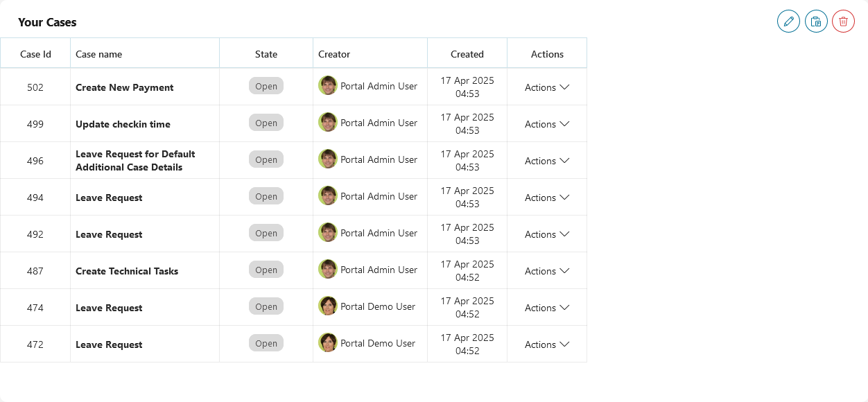Click the Open state badge for case 502

[x=266, y=86]
